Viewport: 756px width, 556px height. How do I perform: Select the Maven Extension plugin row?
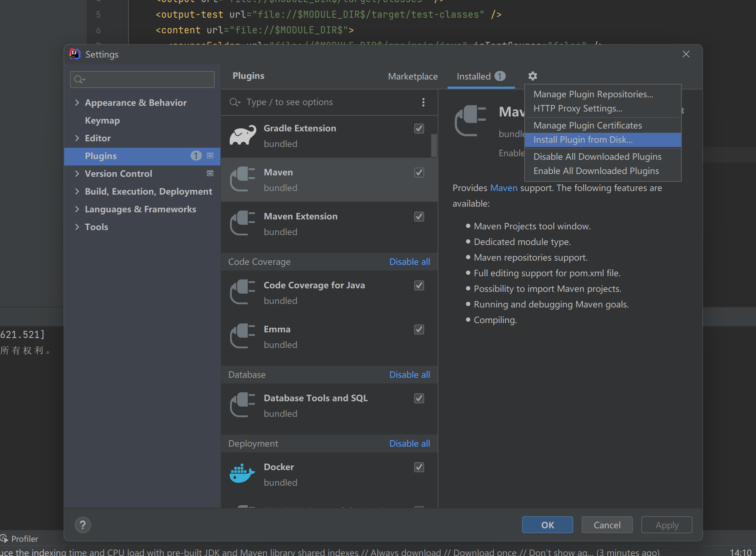[x=329, y=224]
